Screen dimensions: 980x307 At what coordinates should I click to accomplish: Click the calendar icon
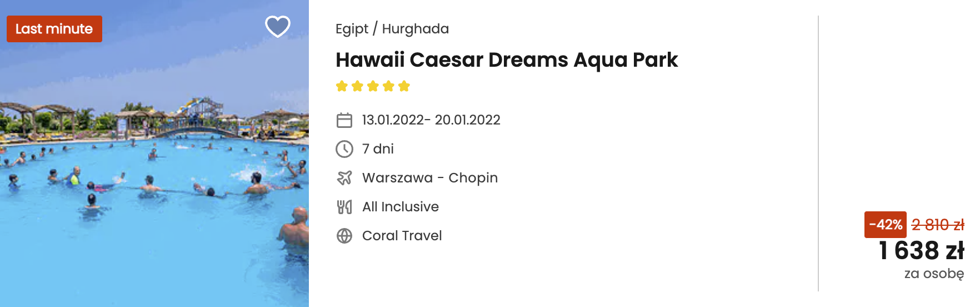[x=344, y=120]
